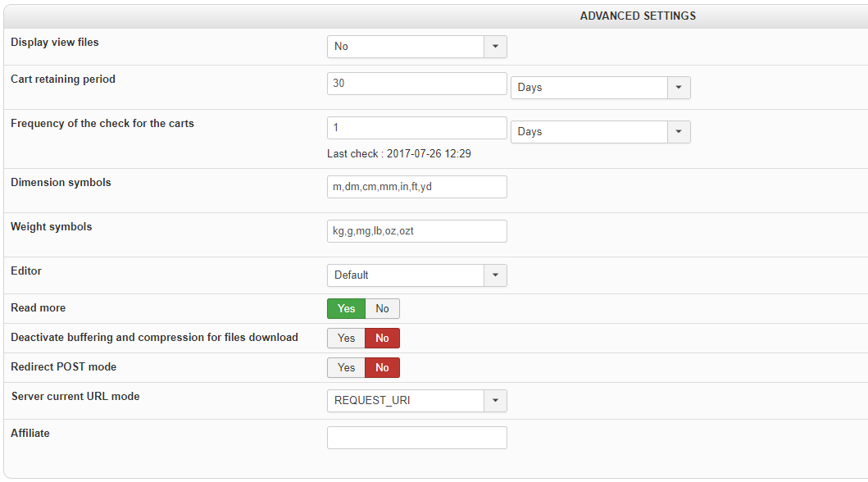Click the Weight symbols text field
The width and height of the screenshot is (868, 482).
click(416, 231)
